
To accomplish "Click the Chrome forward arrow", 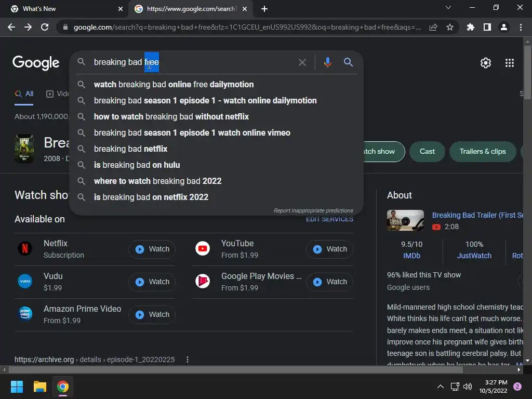I will pos(28,27).
